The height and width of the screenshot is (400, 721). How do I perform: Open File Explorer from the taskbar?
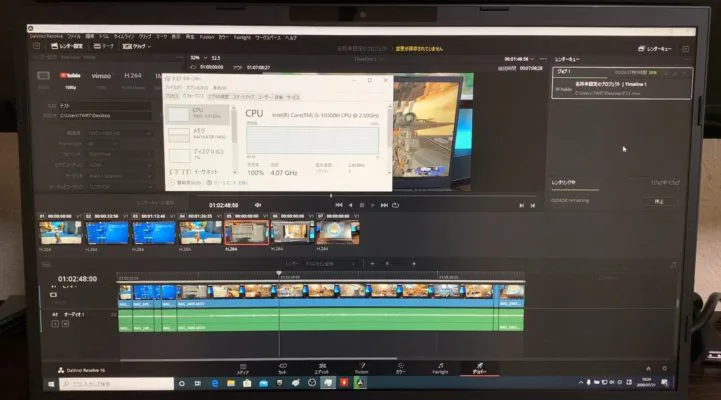coord(231,383)
